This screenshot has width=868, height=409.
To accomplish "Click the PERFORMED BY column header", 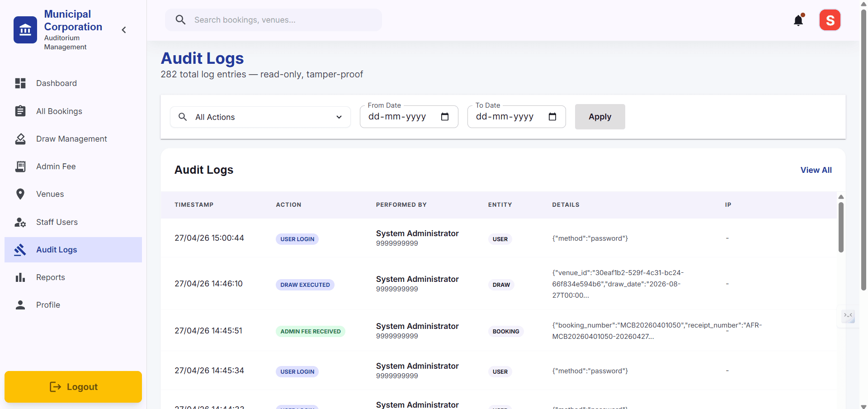I will (x=401, y=205).
